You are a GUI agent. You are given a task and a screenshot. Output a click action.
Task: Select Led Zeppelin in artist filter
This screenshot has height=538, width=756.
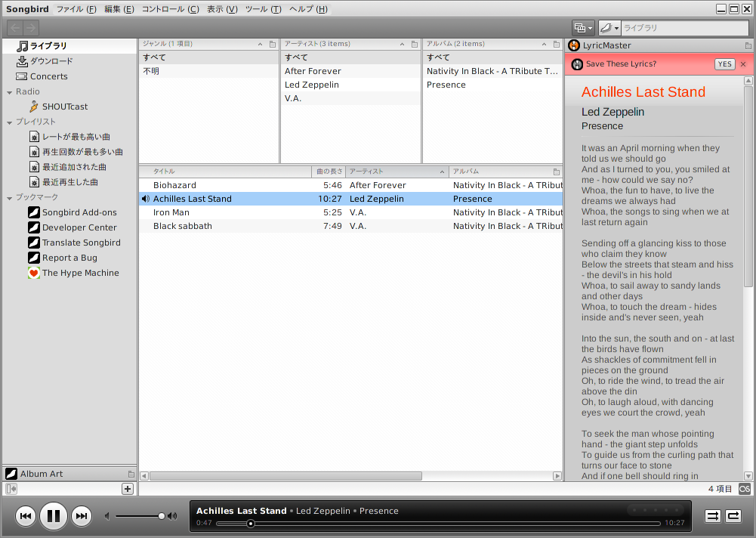350,85
